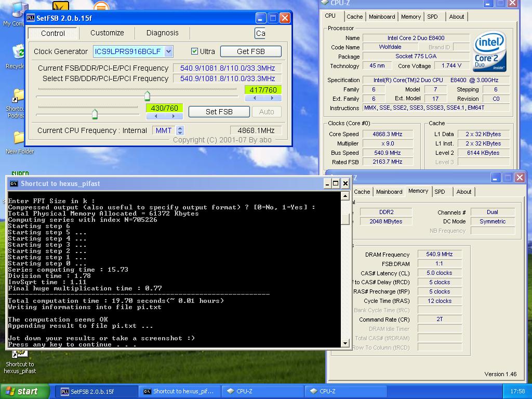Click the Get FSB button
Screen dimensions: 532x399
coord(251,51)
